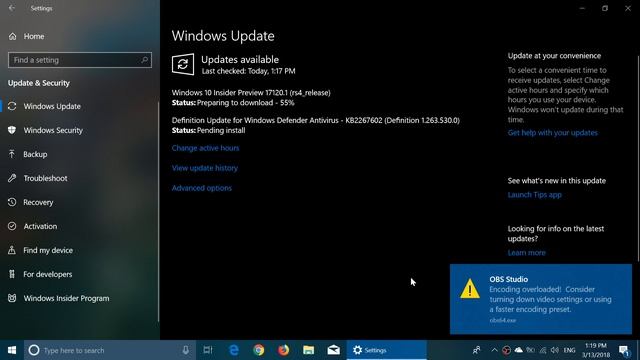
Task: Click the battery tray icon
Action: [531, 350]
